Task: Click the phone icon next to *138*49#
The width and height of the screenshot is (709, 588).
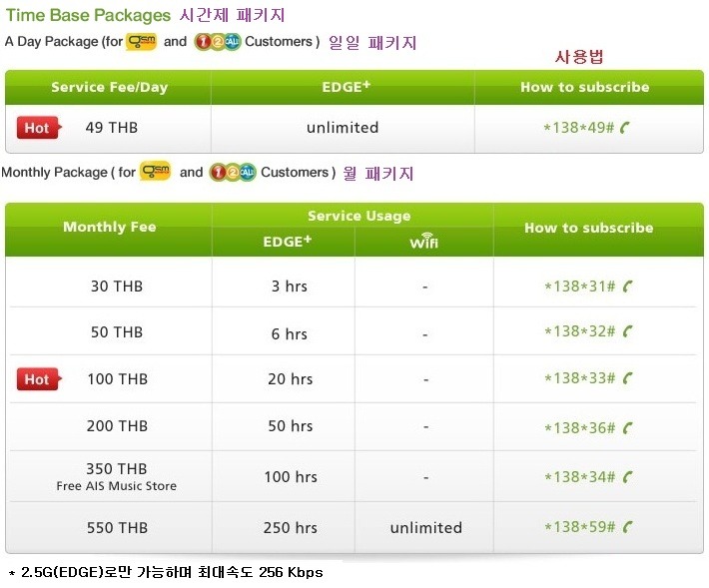Action: pos(625,128)
